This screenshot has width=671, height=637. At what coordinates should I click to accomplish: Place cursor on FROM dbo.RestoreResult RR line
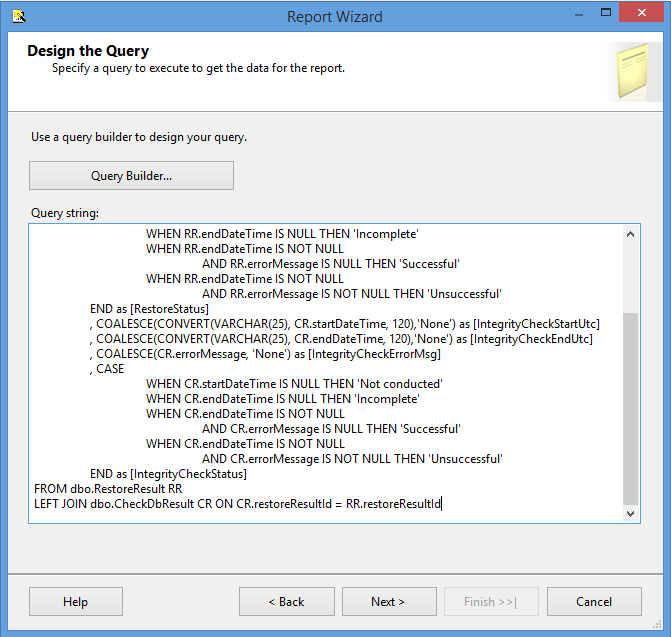[x=108, y=489]
